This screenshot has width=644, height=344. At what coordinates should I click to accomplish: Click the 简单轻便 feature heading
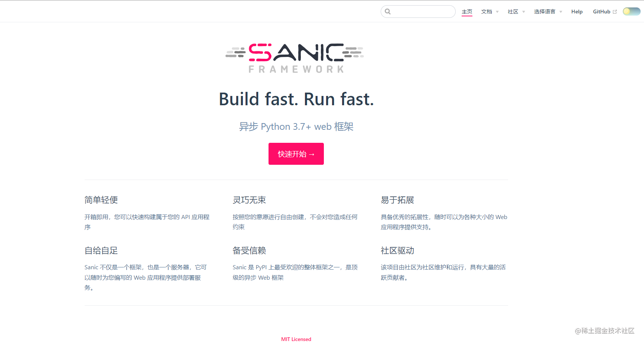(x=101, y=200)
